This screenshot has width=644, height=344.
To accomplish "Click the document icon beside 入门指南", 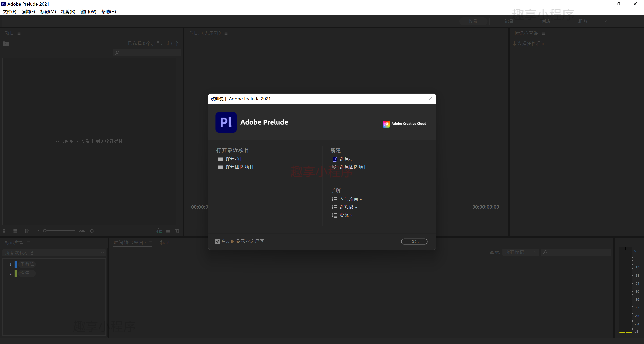I will (x=334, y=199).
